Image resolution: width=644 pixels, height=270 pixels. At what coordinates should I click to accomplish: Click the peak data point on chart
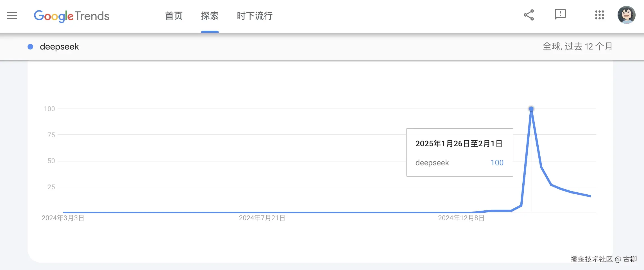[531, 109]
